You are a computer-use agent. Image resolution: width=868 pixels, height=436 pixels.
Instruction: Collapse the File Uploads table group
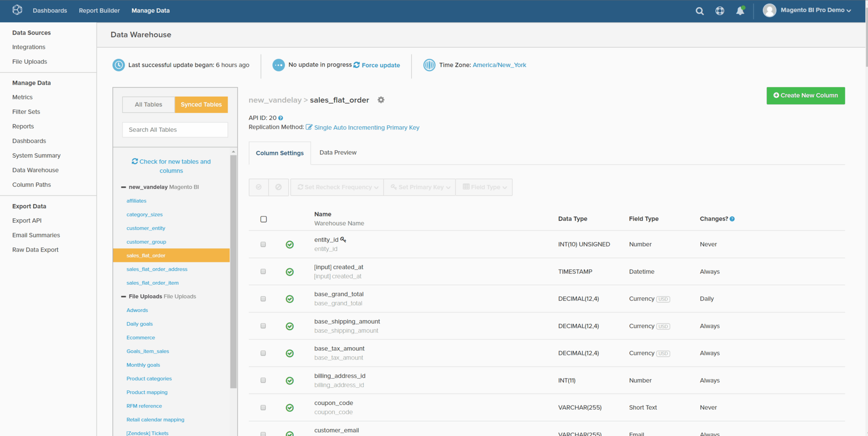(123, 297)
